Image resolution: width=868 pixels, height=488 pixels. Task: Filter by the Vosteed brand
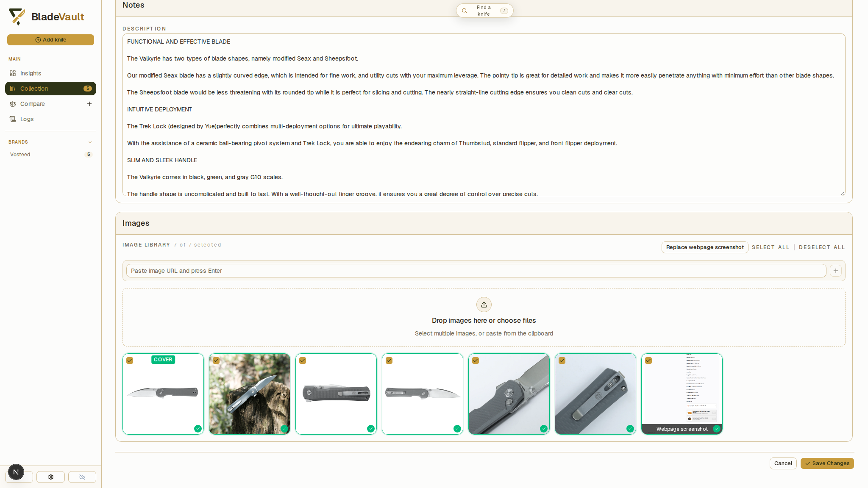click(x=50, y=155)
